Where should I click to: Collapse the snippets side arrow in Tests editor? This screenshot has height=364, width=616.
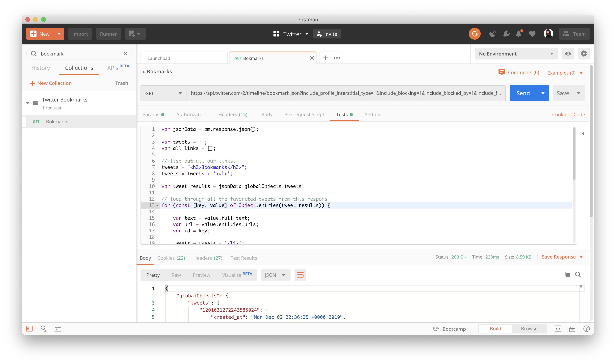point(583,134)
